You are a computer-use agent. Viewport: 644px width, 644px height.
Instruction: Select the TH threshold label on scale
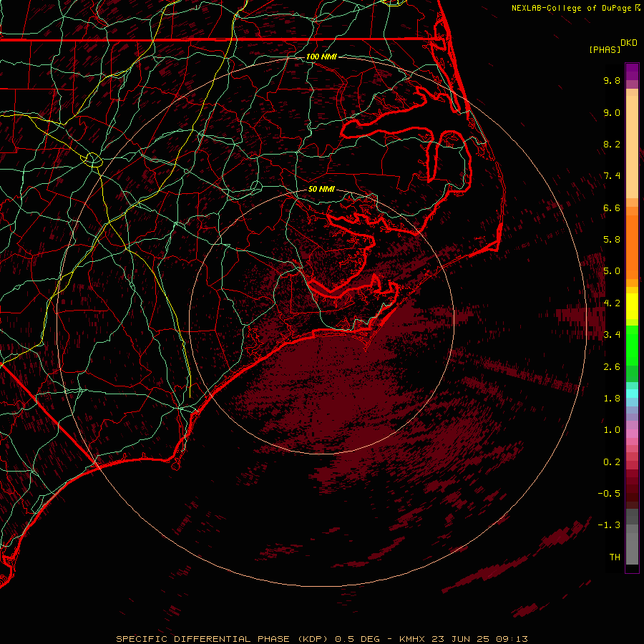click(x=615, y=557)
